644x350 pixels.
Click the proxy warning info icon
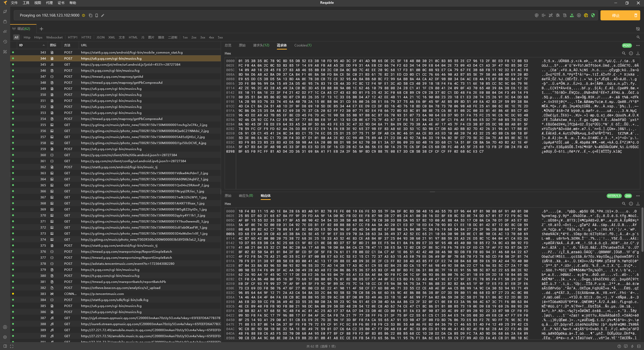coord(84,15)
